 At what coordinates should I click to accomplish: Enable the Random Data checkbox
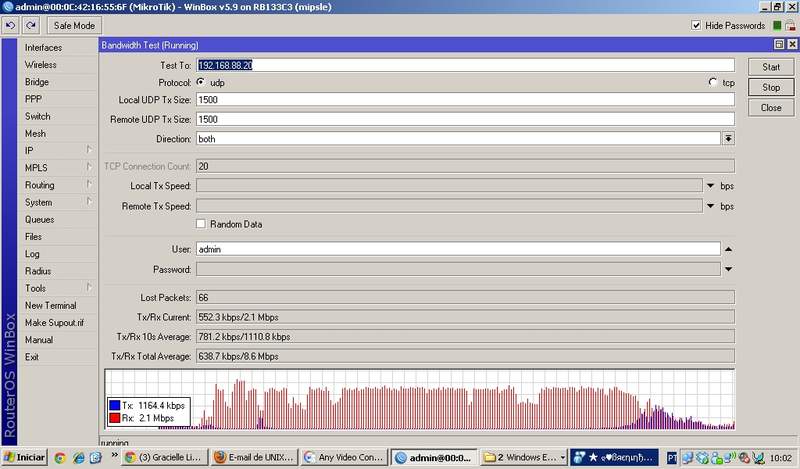201,224
